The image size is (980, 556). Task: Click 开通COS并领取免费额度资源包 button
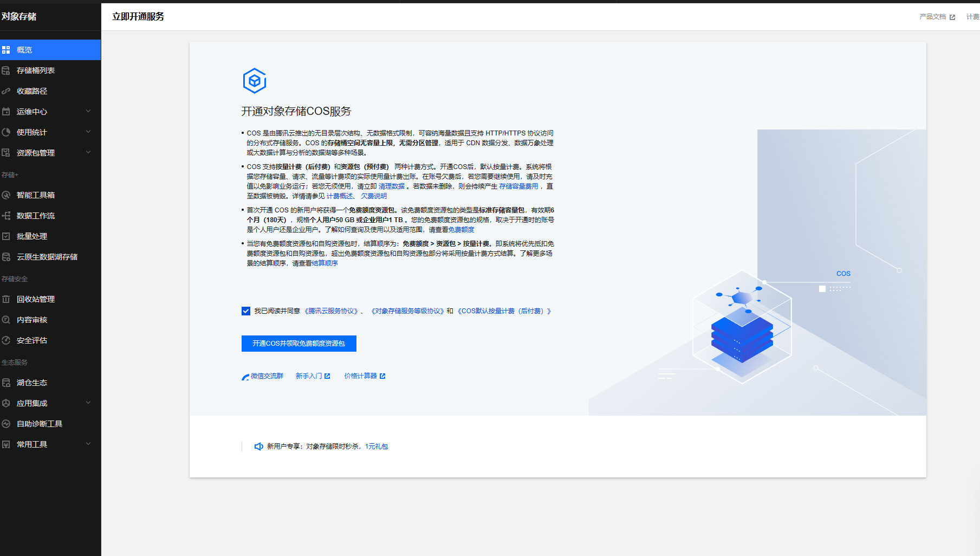[x=298, y=344]
